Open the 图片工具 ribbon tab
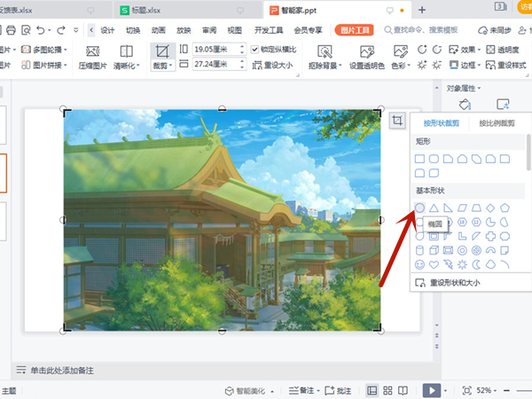This screenshot has height=399, width=532. (x=355, y=29)
